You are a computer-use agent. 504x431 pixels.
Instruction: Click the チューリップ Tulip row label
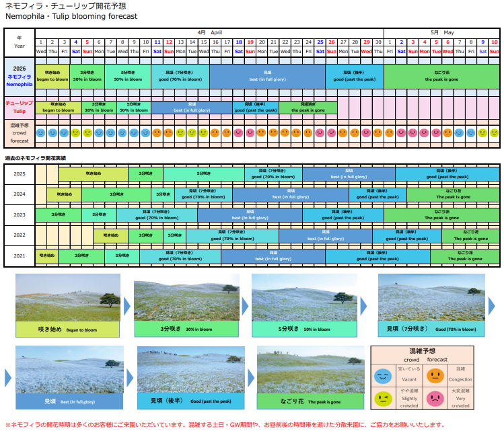[20, 107]
